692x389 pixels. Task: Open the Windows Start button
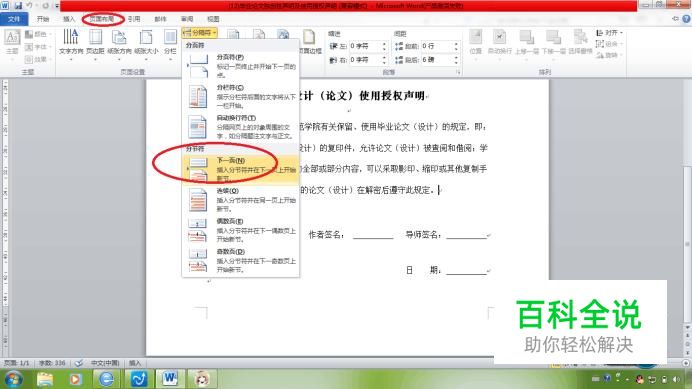[13, 379]
